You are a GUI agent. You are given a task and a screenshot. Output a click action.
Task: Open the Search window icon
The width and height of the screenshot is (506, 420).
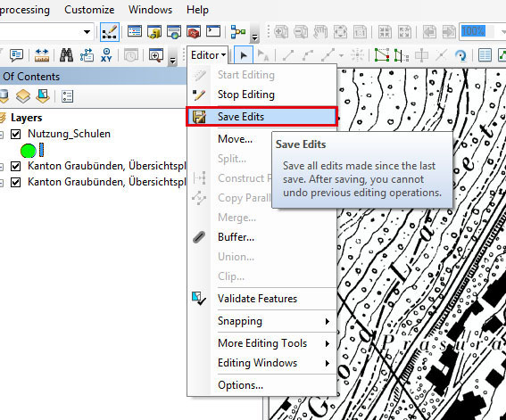tap(174, 32)
